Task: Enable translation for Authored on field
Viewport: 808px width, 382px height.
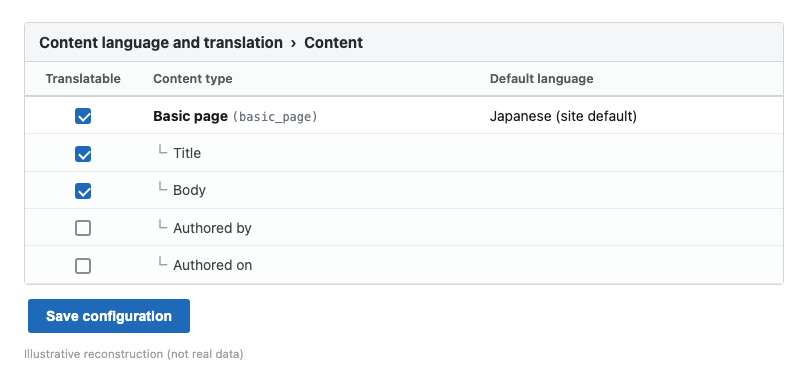Action: (83, 266)
